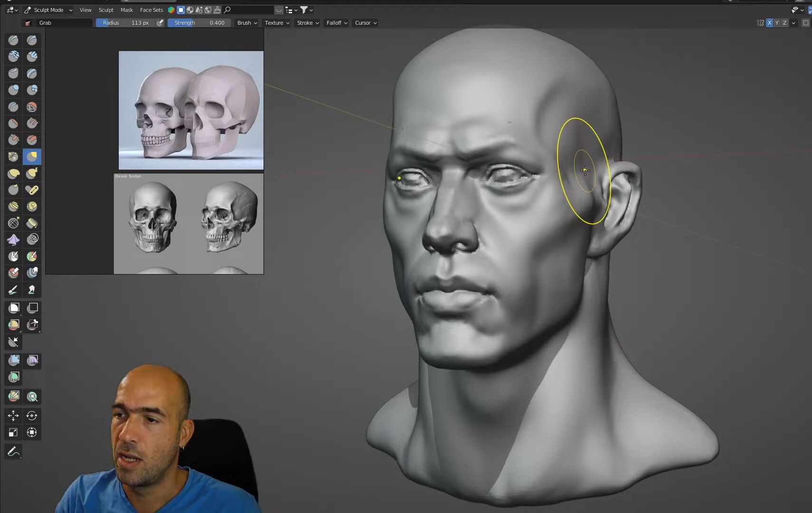The height and width of the screenshot is (513, 812).
Task: Click the Zbrush Sculpt skull reference image
Action: click(x=189, y=224)
